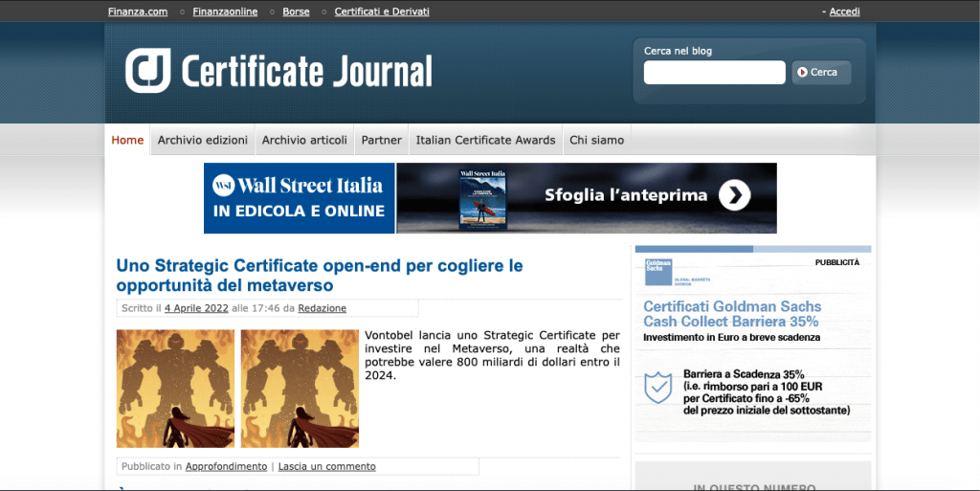The width and height of the screenshot is (980, 491).
Task: Open the Chi siamo menu tab
Action: [x=597, y=140]
